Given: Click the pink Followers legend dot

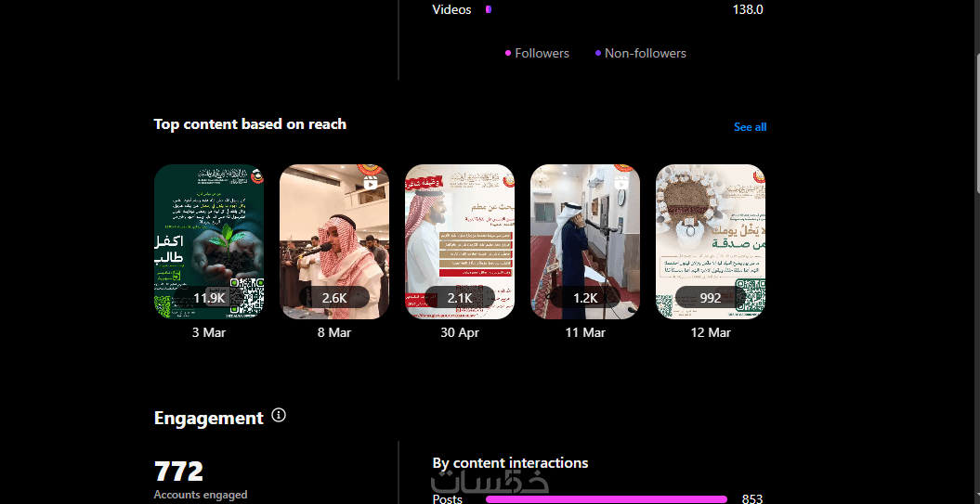Looking at the screenshot, I should point(508,53).
